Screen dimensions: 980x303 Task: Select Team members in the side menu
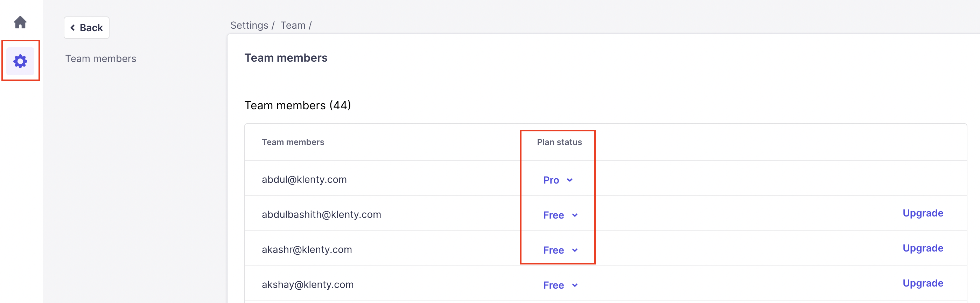pos(100,58)
